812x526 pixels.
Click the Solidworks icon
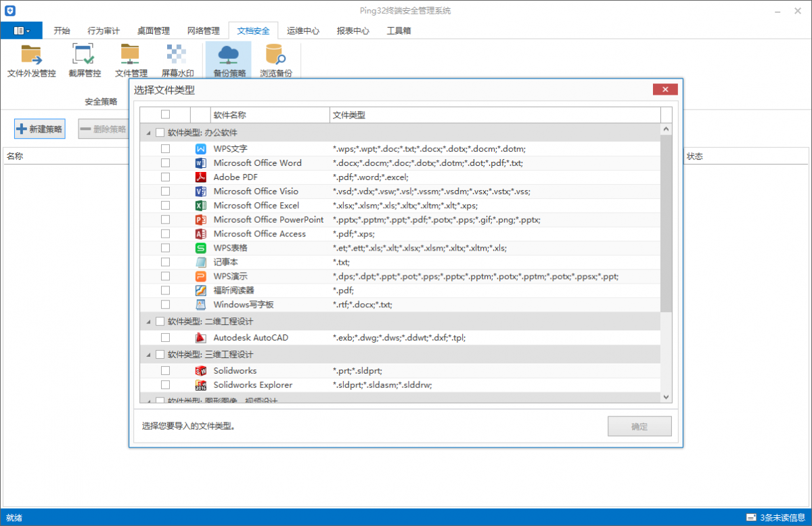[x=200, y=371]
